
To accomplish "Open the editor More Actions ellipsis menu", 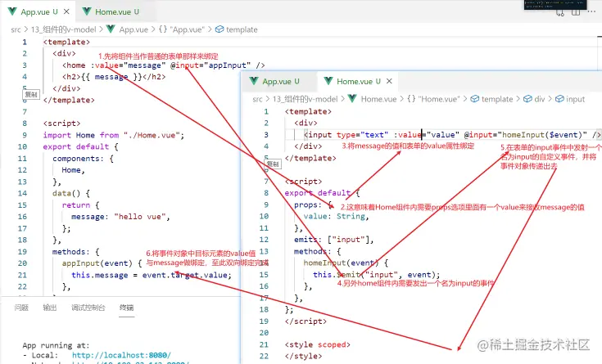I will click(591, 12).
